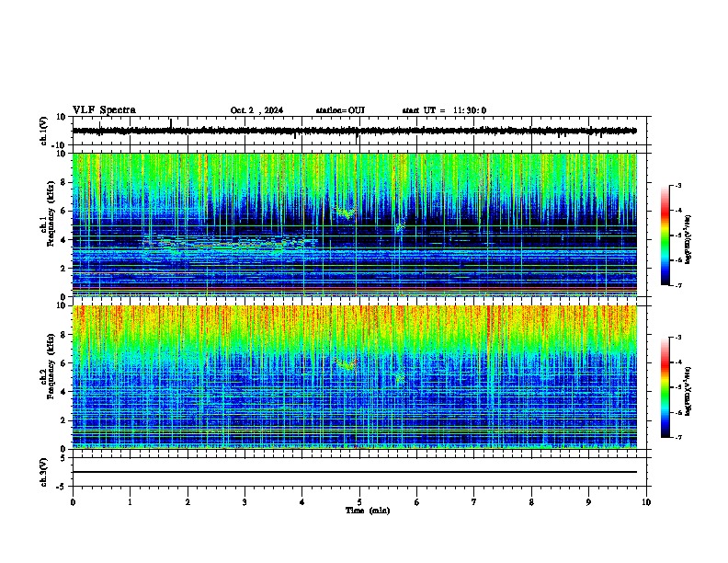Click the log(PSD) label beside ch.1 color bar
The height and width of the screenshot is (563, 728).
coord(688,240)
